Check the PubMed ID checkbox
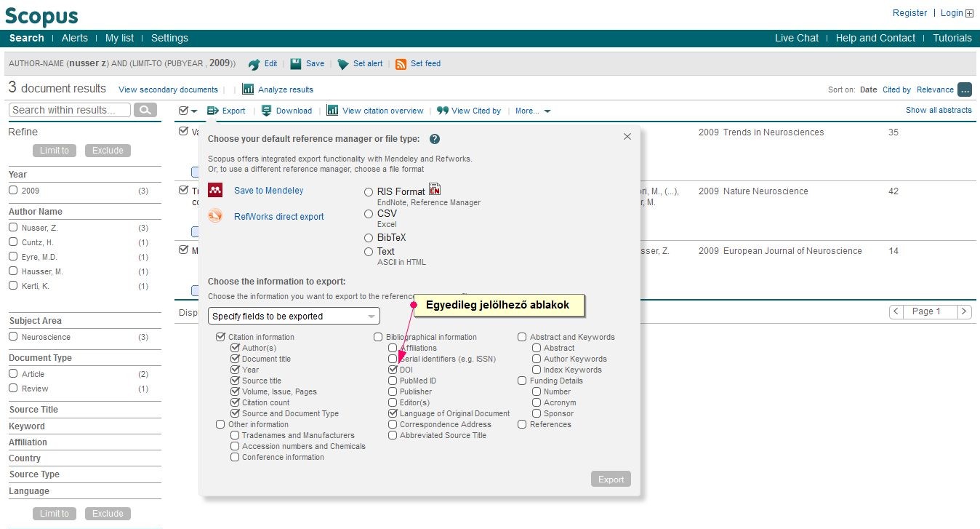The width and height of the screenshot is (980, 529). click(x=393, y=381)
